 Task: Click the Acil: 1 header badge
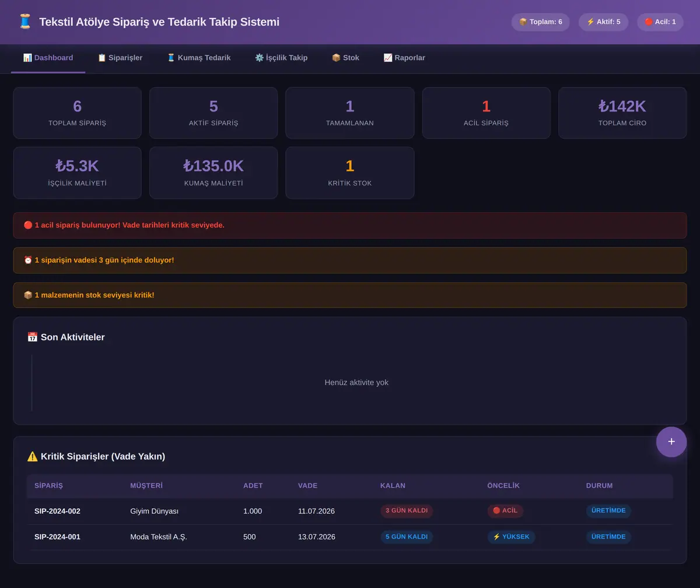660,22
